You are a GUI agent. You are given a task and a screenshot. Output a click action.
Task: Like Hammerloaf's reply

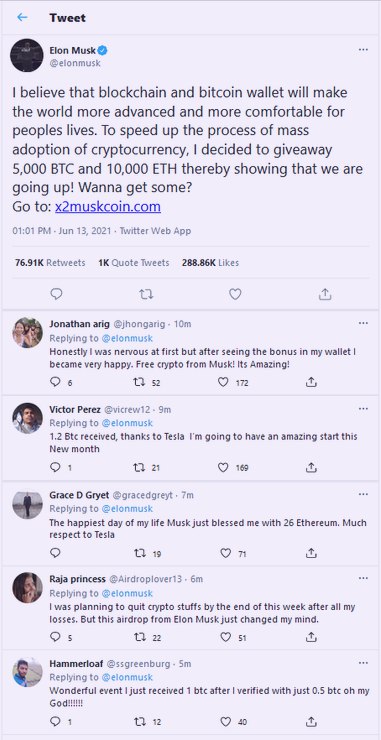pos(226,722)
